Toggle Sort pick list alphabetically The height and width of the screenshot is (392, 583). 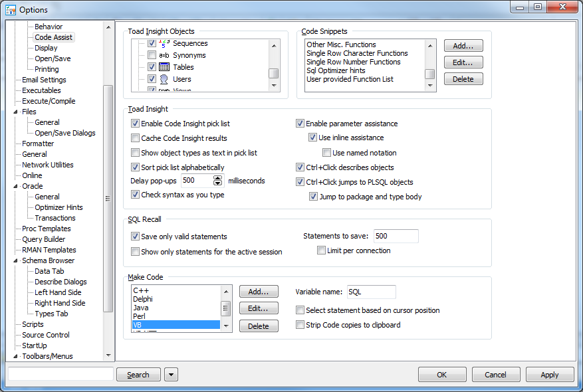pyautogui.click(x=136, y=167)
